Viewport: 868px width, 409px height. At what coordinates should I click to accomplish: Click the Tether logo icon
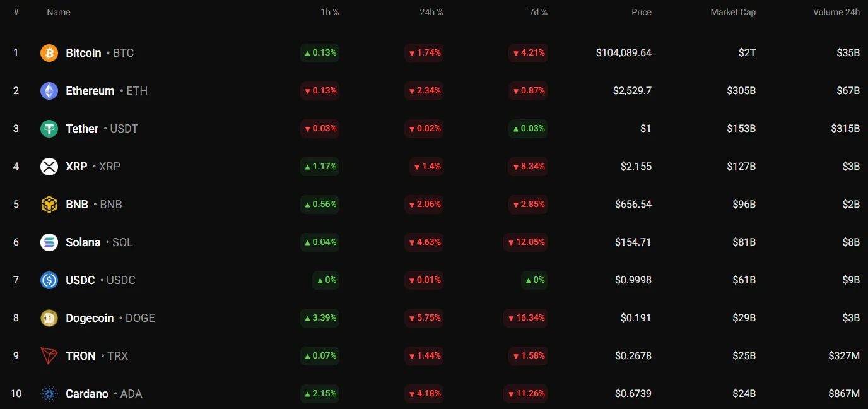click(49, 129)
